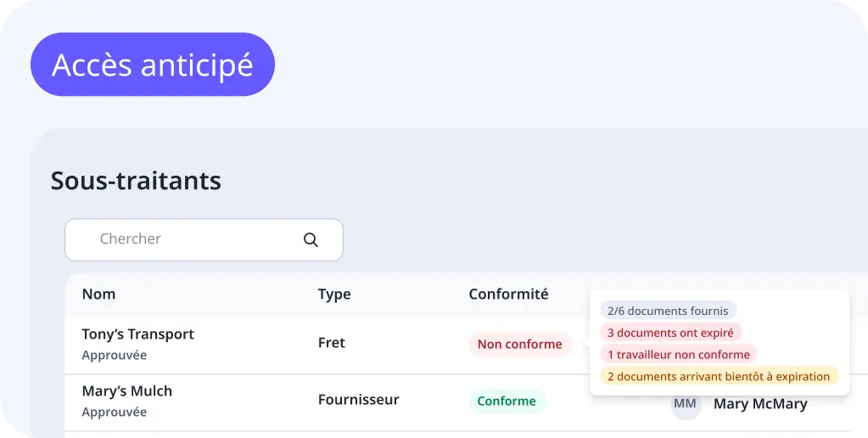This screenshot has height=438, width=868.
Task: Click the Chercher search field
Action: click(204, 239)
